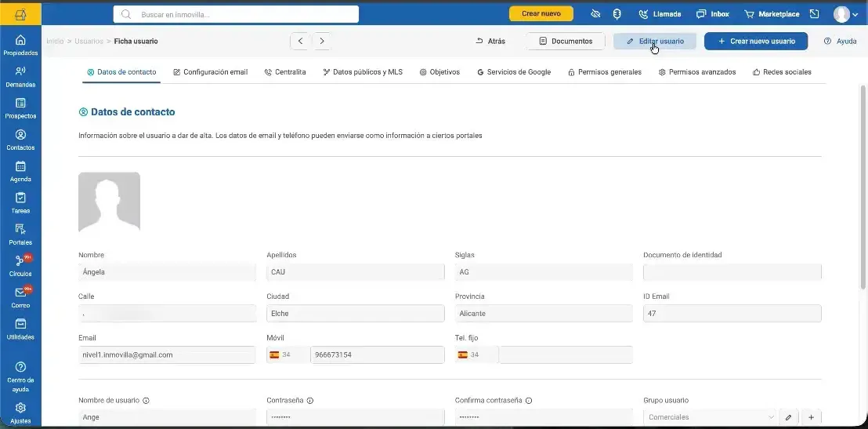868x429 pixels.
Task: Go to next user with right arrow
Action: click(322, 41)
